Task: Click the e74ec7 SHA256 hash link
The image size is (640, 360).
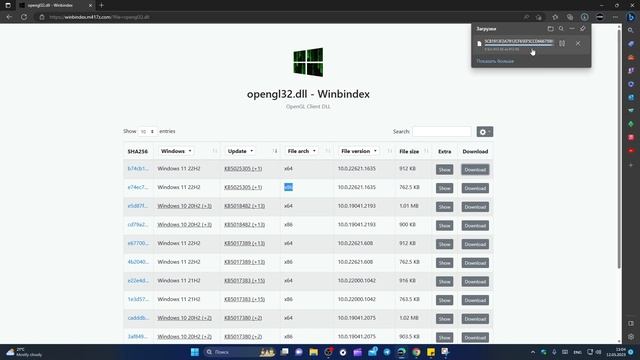Action: pos(138,187)
